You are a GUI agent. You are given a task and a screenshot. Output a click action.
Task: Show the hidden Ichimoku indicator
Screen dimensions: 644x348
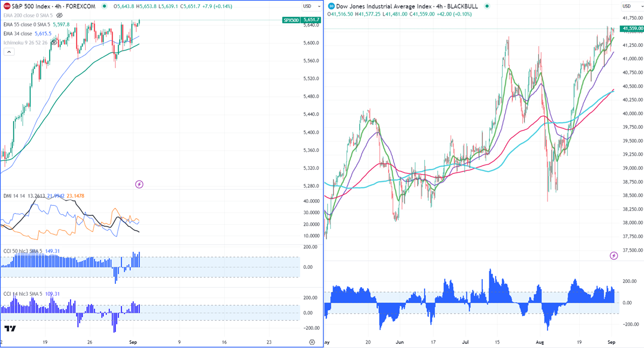[54, 43]
